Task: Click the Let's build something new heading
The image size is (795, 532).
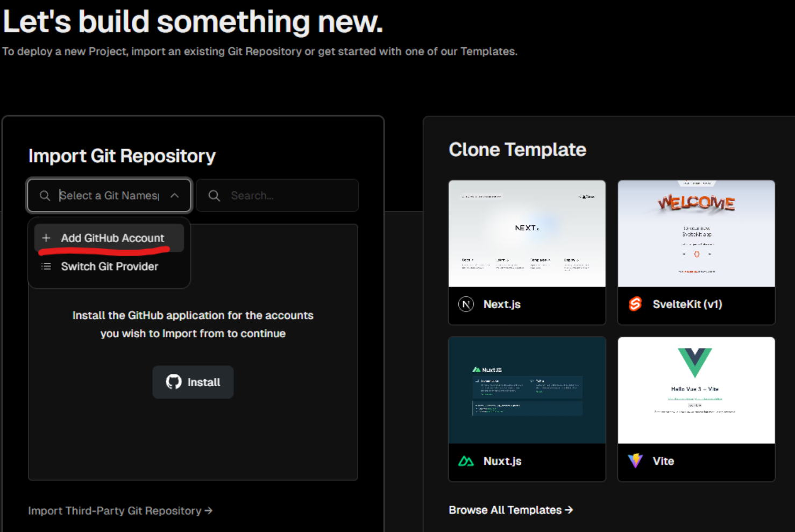Action: click(x=193, y=22)
